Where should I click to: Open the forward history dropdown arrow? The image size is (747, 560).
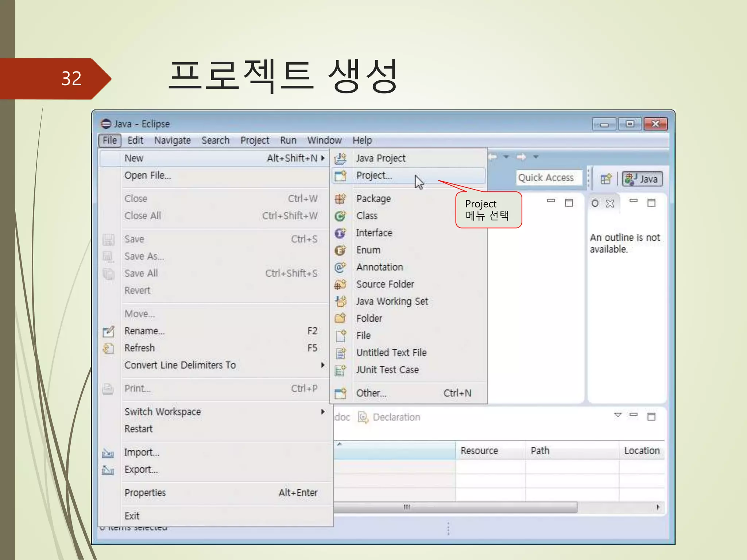coord(536,157)
